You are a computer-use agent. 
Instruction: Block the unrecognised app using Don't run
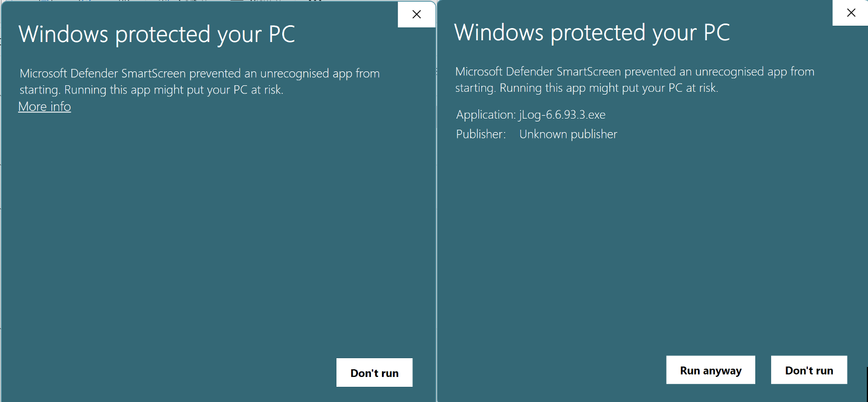[x=374, y=372]
